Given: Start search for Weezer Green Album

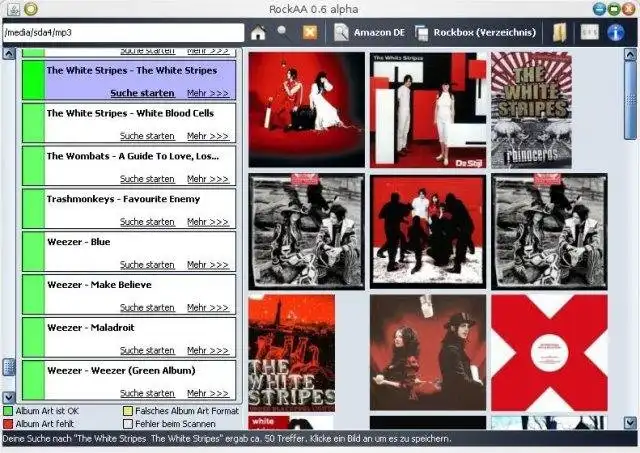Looking at the screenshot, I should pos(147,393).
